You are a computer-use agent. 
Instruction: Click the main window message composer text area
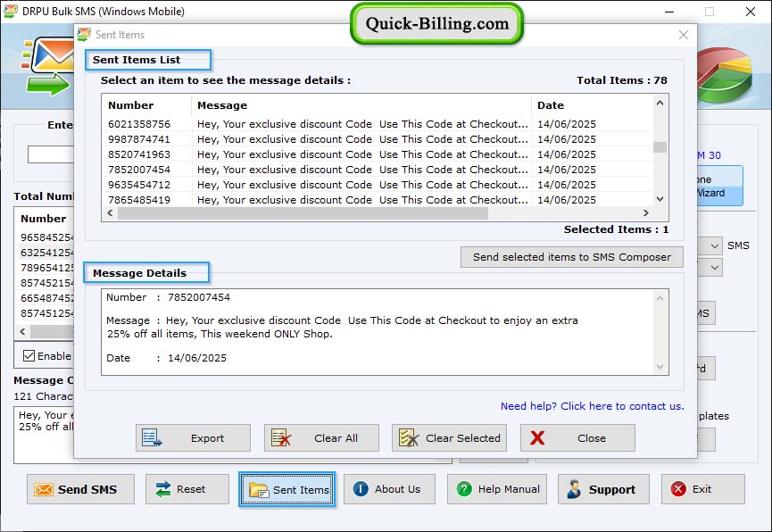[x=44, y=435]
